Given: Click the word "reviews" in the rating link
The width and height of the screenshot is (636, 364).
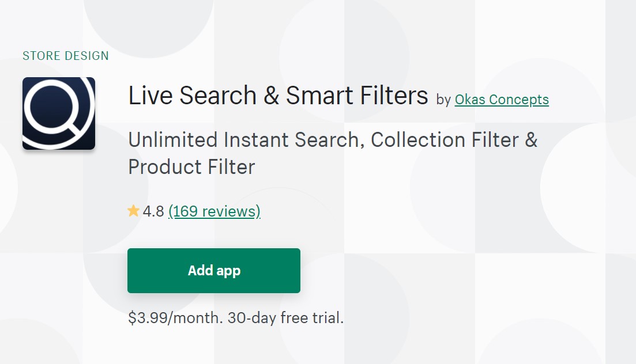Looking at the screenshot, I should 230,211.
